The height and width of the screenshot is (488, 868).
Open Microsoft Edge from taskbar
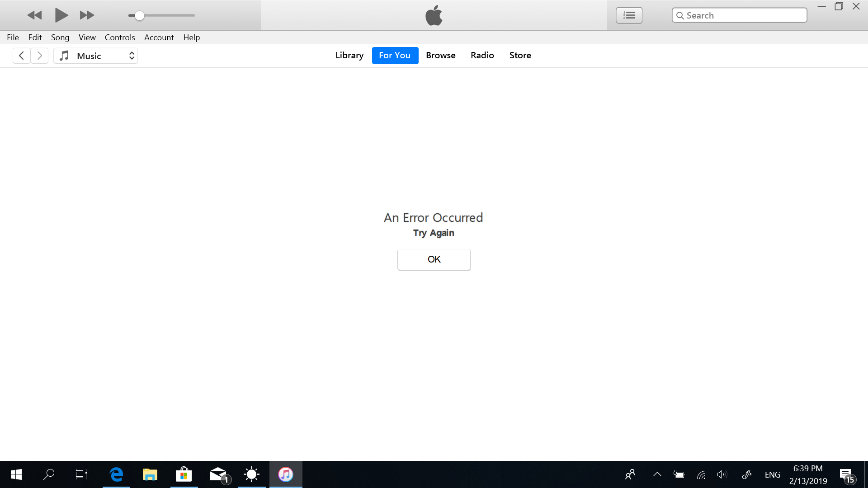click(x=116, y=474)
